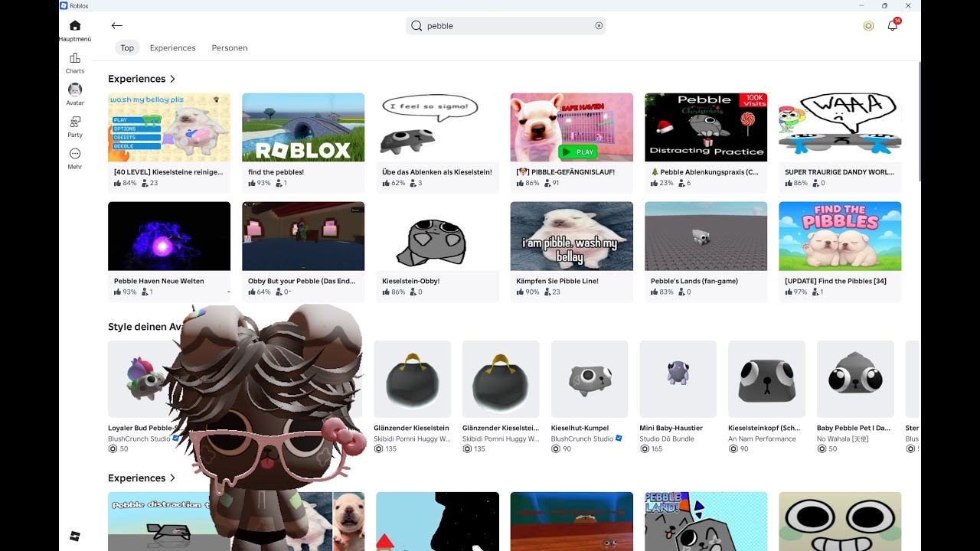
Task: Click the Mini Baby-Haustier item name
Action: tap(671, 428)
